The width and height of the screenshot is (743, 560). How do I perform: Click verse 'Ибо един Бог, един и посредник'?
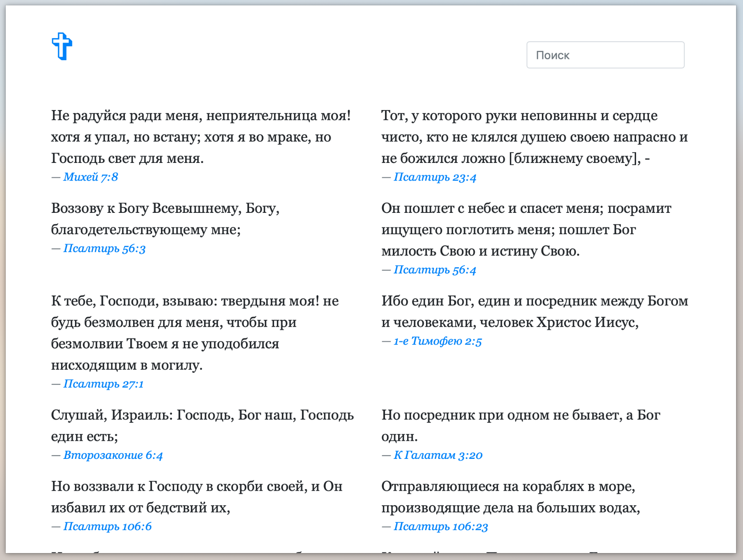(535, 312)
